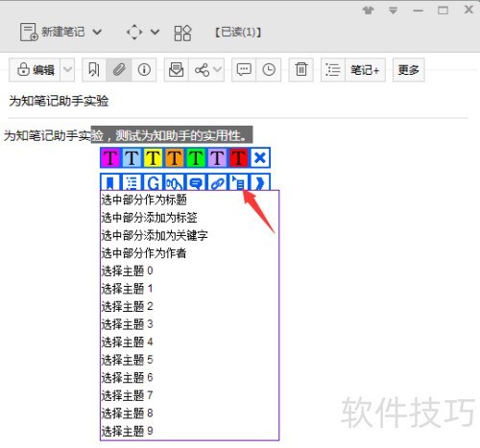Select 选择主题 8 from menu
This screenshot has height=448, width=480.
click(189, 413)
